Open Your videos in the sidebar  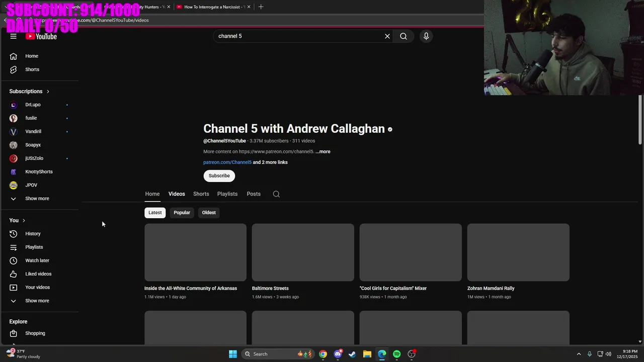click(40, 288)
